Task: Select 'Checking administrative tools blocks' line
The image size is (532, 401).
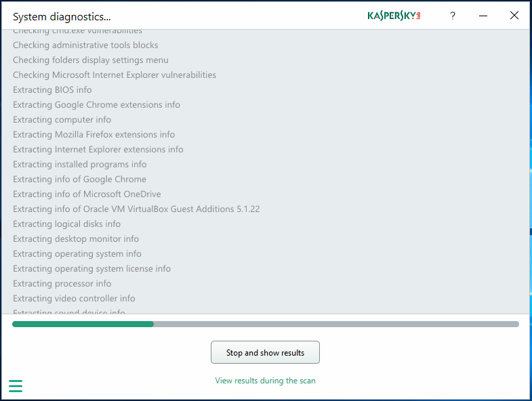Action: 85,45
